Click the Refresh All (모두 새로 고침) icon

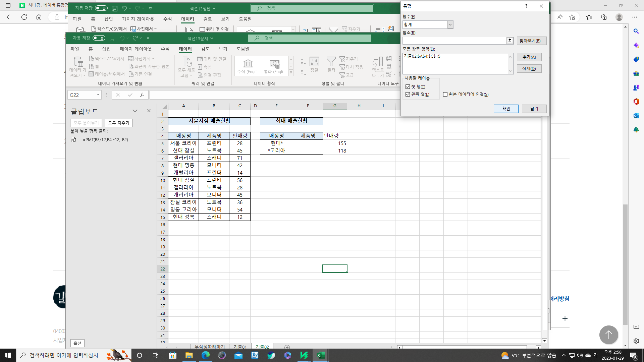point(187,62)
